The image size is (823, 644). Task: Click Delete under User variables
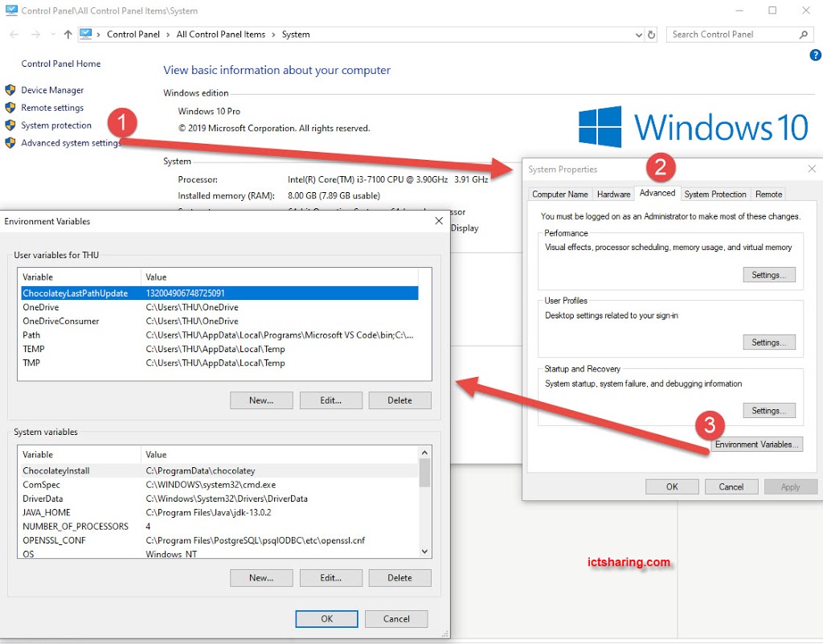pos(400,400)
